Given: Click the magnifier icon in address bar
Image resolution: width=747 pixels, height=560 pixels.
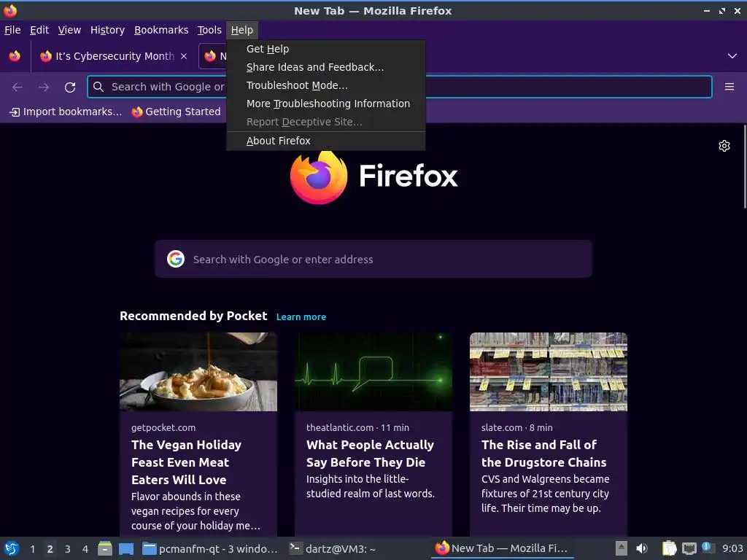Looking at the screenshot, I should [98, 87].
